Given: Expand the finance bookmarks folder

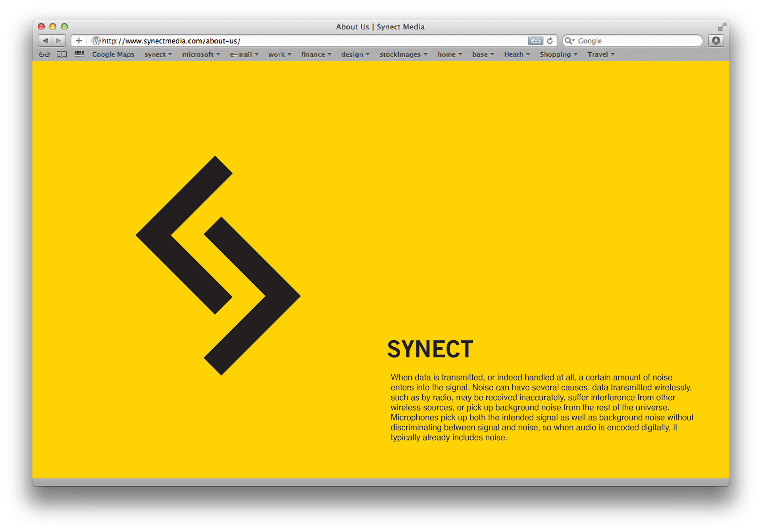Looking at the screenshot, I should pyautogui.click(x=316, y=54).
